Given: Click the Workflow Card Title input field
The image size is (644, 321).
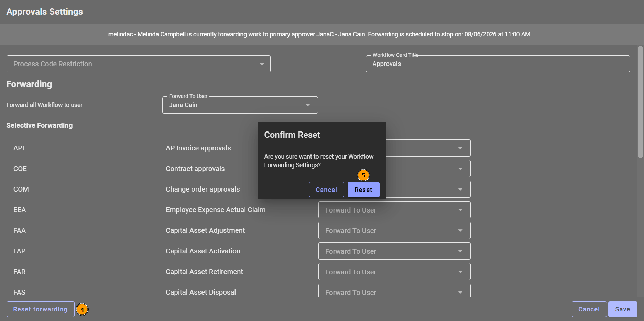Looking at the screenshot, I should [x=498, y=64].
